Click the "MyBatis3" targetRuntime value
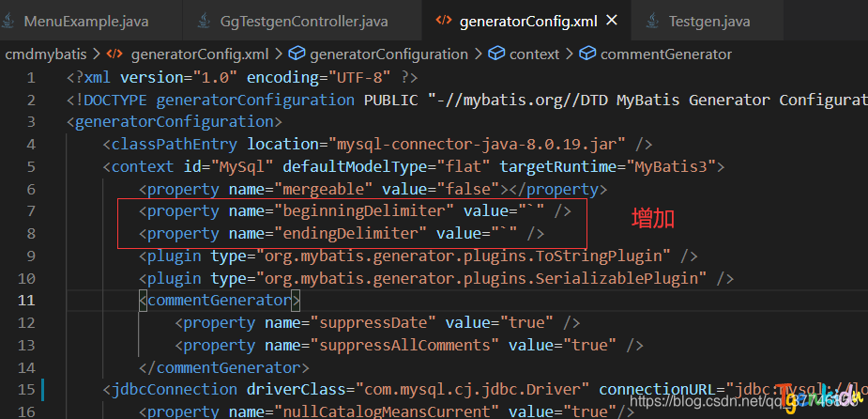The image size is (868, 419). (x=671, y=167)
